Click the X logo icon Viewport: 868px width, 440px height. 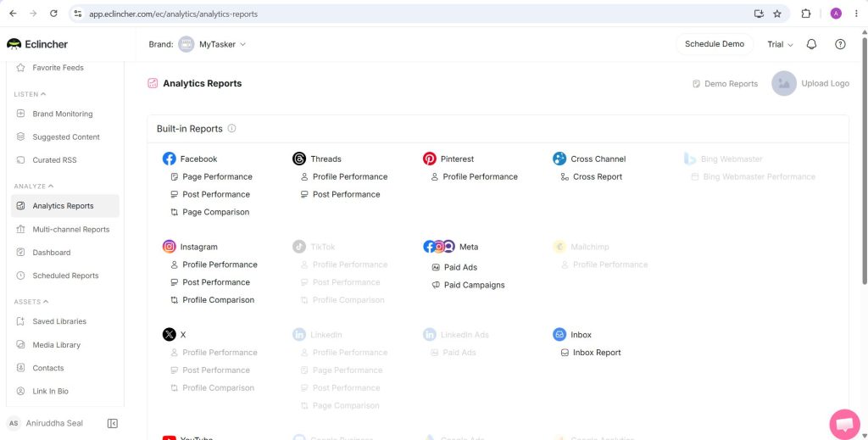[170, 335]
